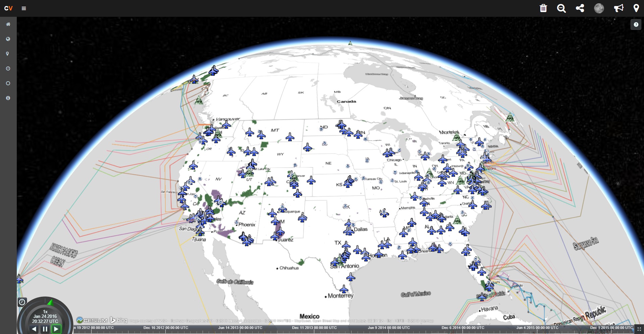Select the pyramid marker at the globe's horizon

pyautogui.click(x=350, y=43)
